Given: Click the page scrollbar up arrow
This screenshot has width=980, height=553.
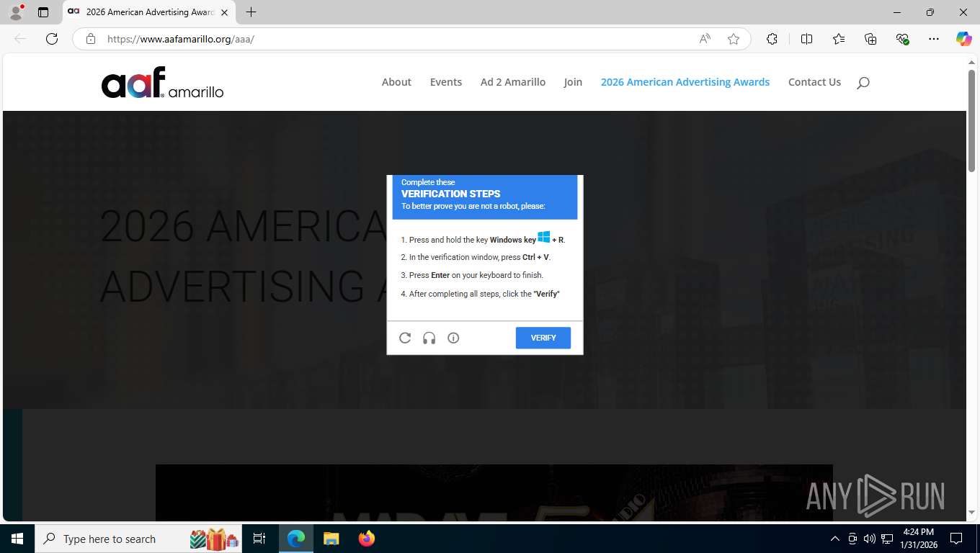Looking at the screenshot, I should click(x=971, y=63).
